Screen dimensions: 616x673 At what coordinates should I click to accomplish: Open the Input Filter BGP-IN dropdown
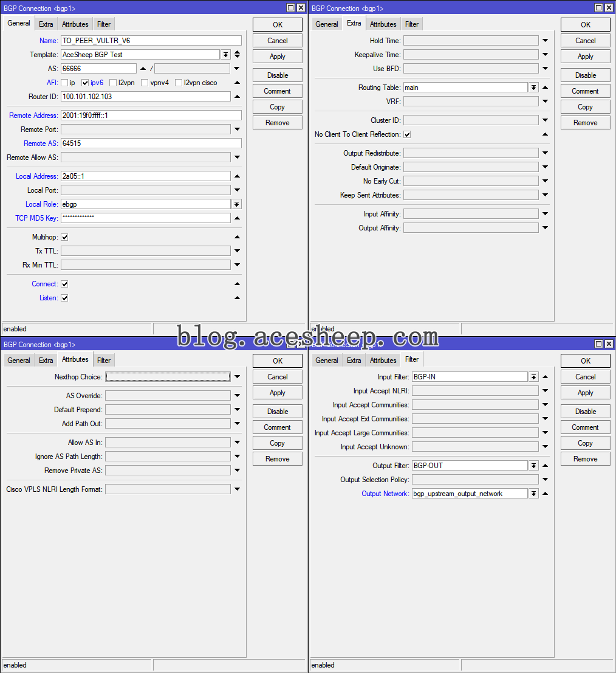533,377
